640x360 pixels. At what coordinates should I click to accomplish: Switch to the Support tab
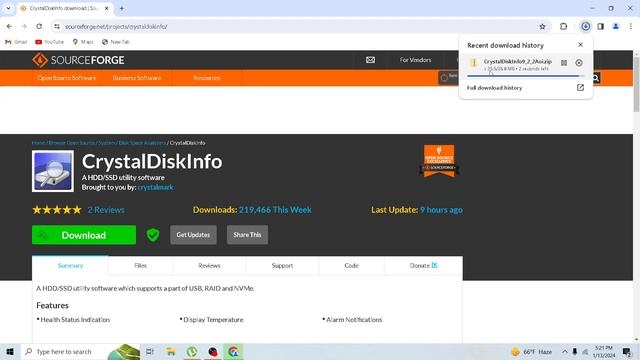pyautogui.click(x=282, y=266)
